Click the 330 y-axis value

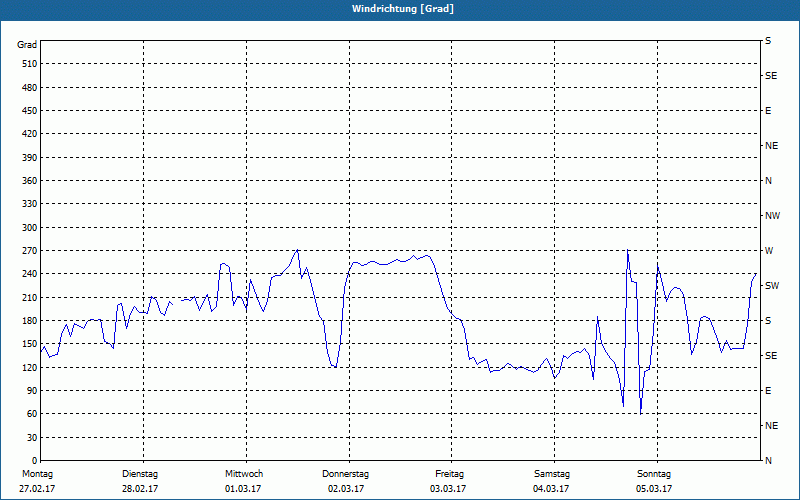coord(30,204)
